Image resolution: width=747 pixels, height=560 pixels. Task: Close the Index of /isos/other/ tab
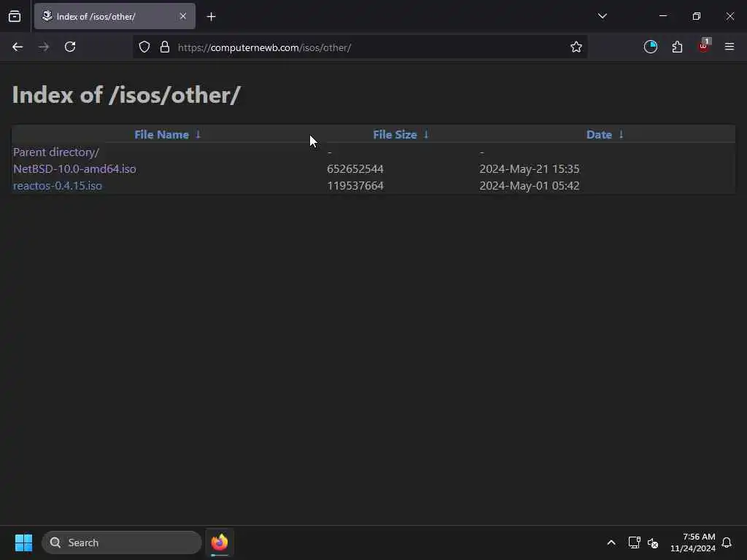point(183,16)
